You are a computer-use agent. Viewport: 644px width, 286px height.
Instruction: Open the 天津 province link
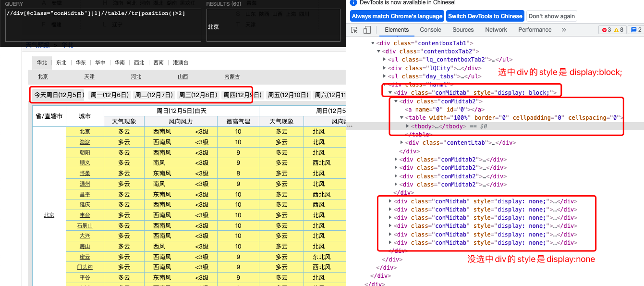click(x=89, y=77)
